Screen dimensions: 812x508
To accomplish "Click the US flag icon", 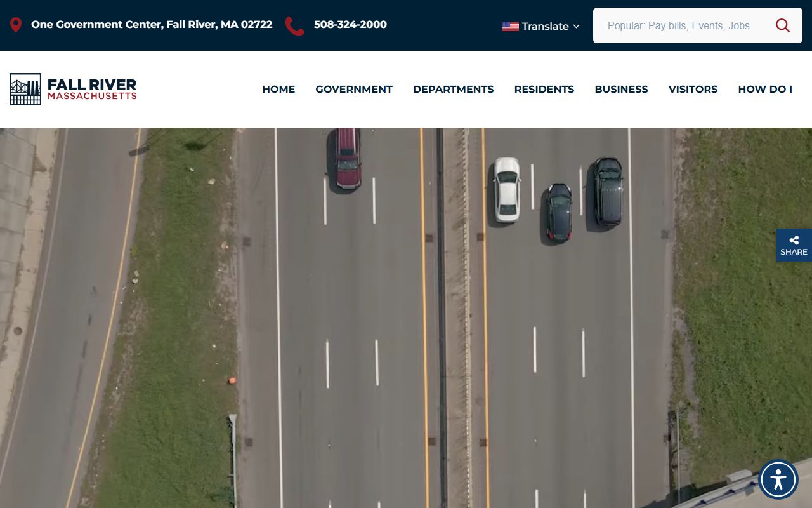I will [x=510, y=27].
